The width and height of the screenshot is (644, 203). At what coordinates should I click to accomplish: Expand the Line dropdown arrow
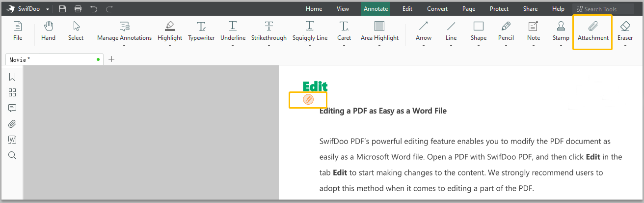point(451,46)
